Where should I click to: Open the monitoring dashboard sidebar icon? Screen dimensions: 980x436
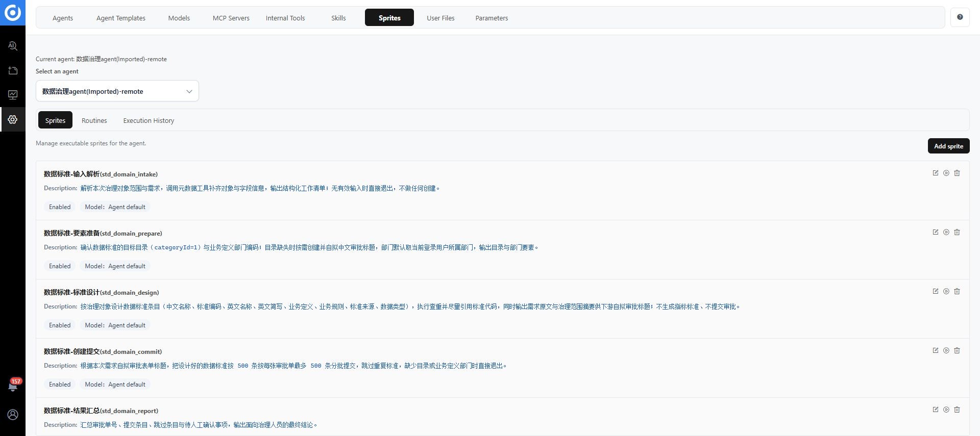[x=13, y=95]
